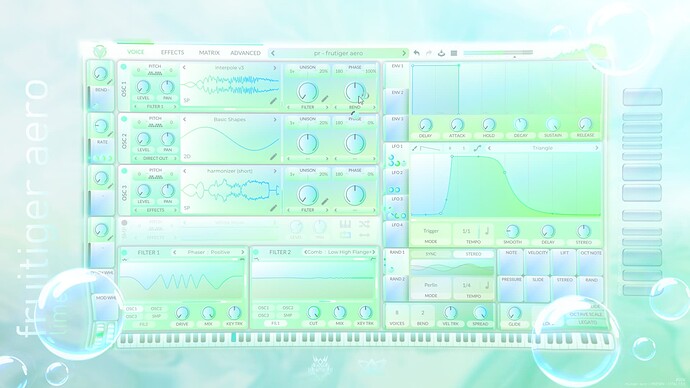Click the envelope ATTACK knob
Screen dimensions: 690x388
(x=457, y=125)
